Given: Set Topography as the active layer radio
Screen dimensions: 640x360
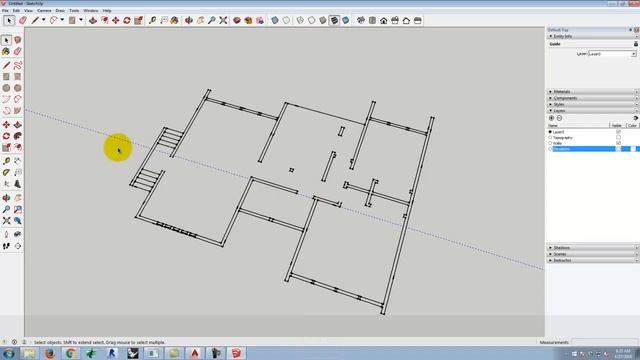Looking at the screenshot, I should (x=550, y=138).
